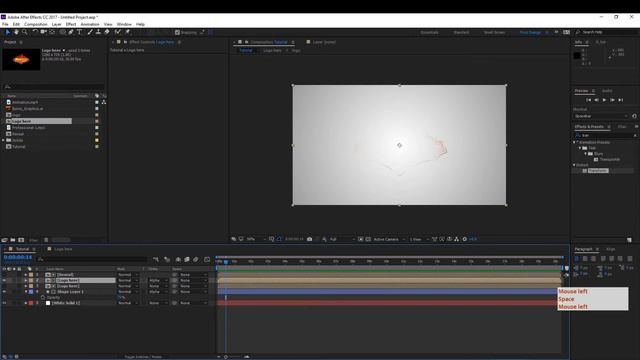This screenshot has width=640, height=360.
Task: Select the Selection arrow tool
Action: point(8,32)
